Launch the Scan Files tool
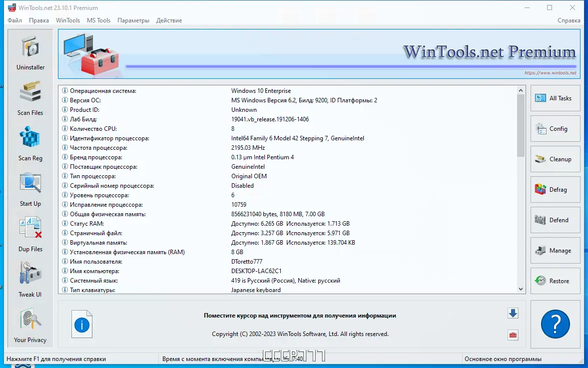Screen dimensions: 588x368 click(30, 98)
